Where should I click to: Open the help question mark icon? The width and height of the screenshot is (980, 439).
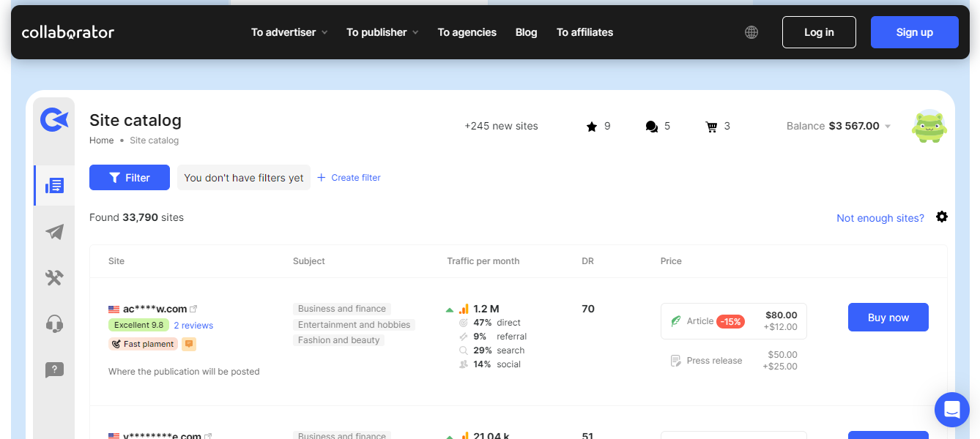[x=54, y=370]
